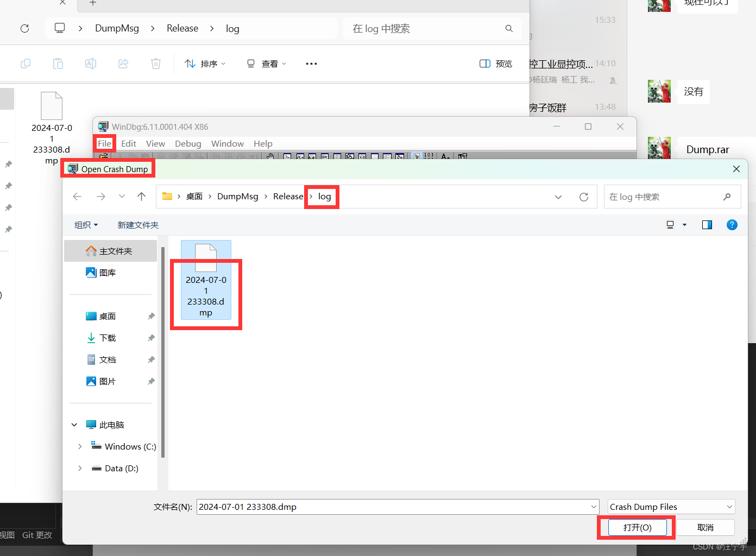The height and width of the screenshot is (556, 756).
Task: Open the Window menu in WinDbg
Action: coord(228,143)
